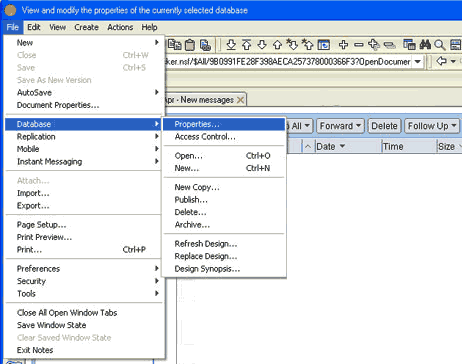Click the paste-special icon beside the clipboard
This screenshot has height=364, width=462.
pos(205,45)
